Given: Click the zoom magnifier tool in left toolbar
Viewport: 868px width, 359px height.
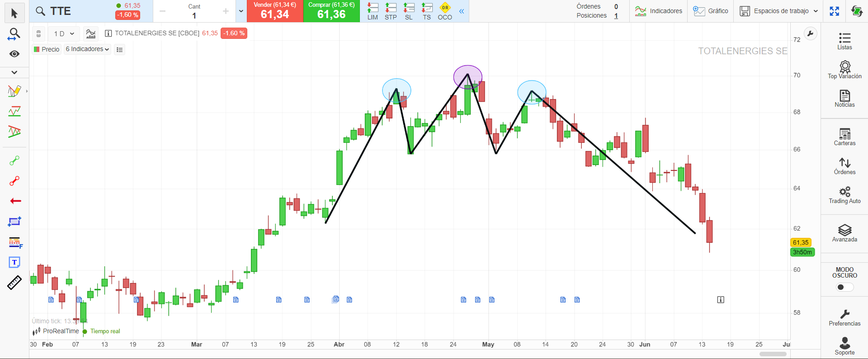Looking at the screenshot, I should 14,34.
